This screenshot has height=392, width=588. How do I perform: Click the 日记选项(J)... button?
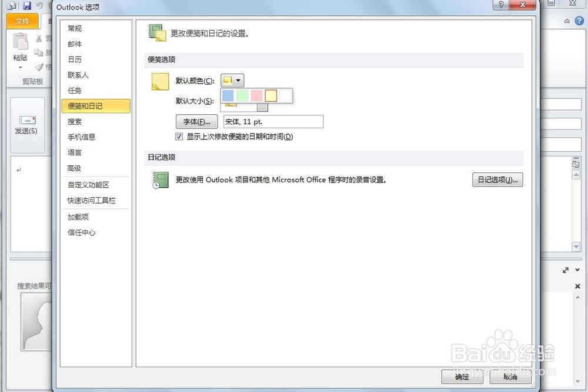497,180
